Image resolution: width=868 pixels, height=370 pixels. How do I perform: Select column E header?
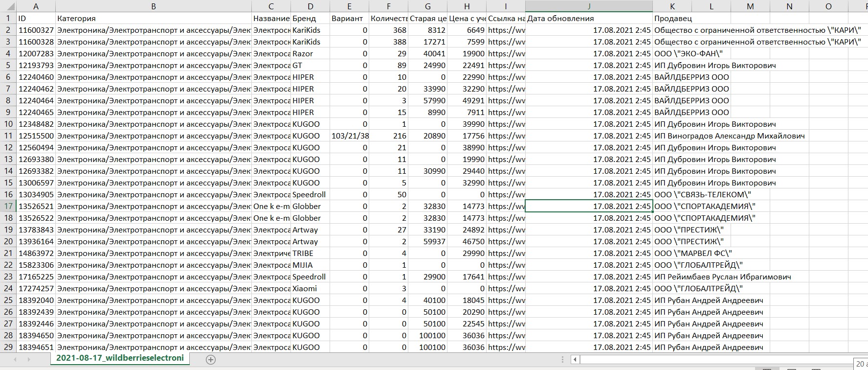(x=350, y=6)
